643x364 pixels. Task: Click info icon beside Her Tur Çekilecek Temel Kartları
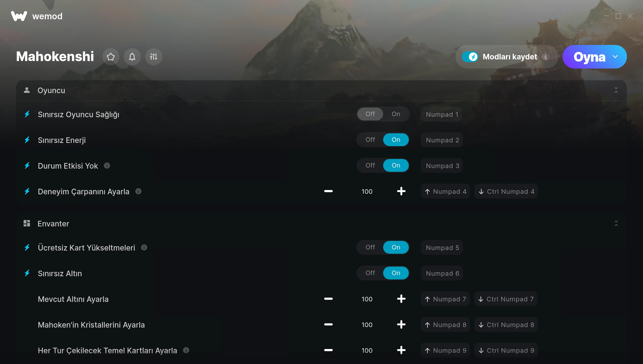point(186,350)
